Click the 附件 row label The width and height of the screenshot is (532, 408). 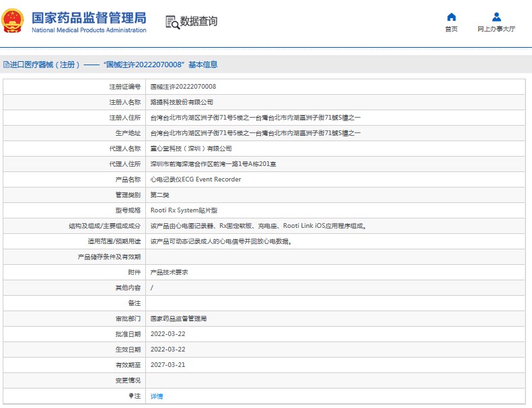[x=135, y=272]
